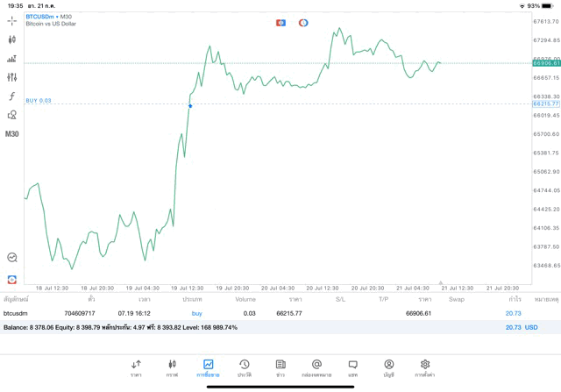Click the BUY 0.03 trade level label
This screenshot has height=392, width=561.
click(39, 100)
